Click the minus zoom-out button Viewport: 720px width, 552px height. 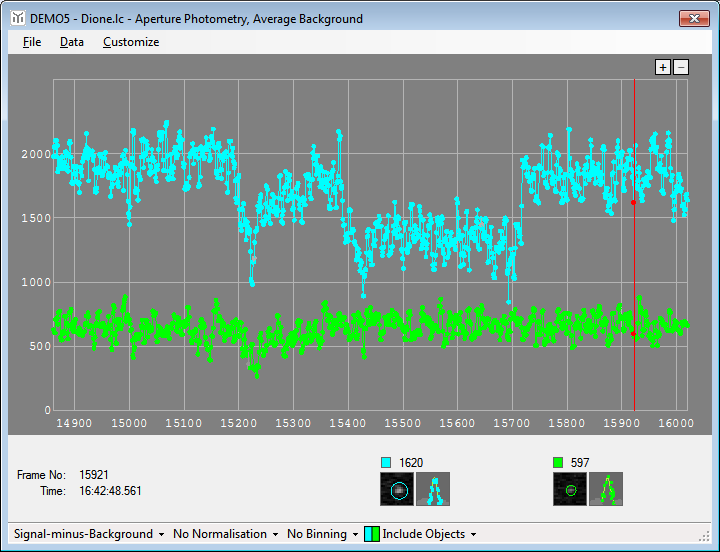681,67
